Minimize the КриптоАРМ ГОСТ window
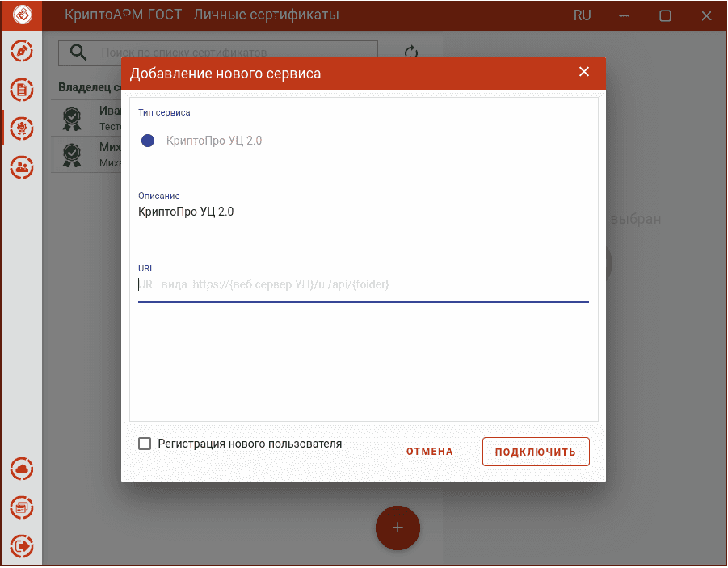The image size is (728, 568). coord(624,16)
